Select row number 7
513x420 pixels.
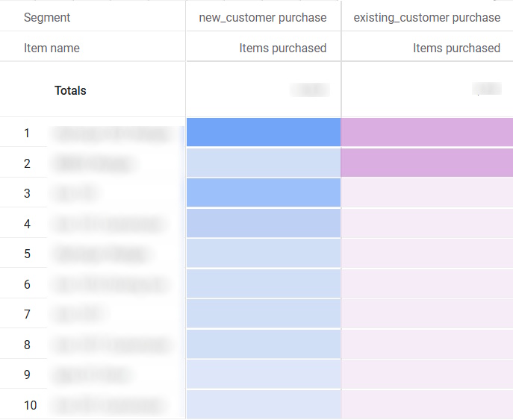pyautogui.click(x=27, y=314)
